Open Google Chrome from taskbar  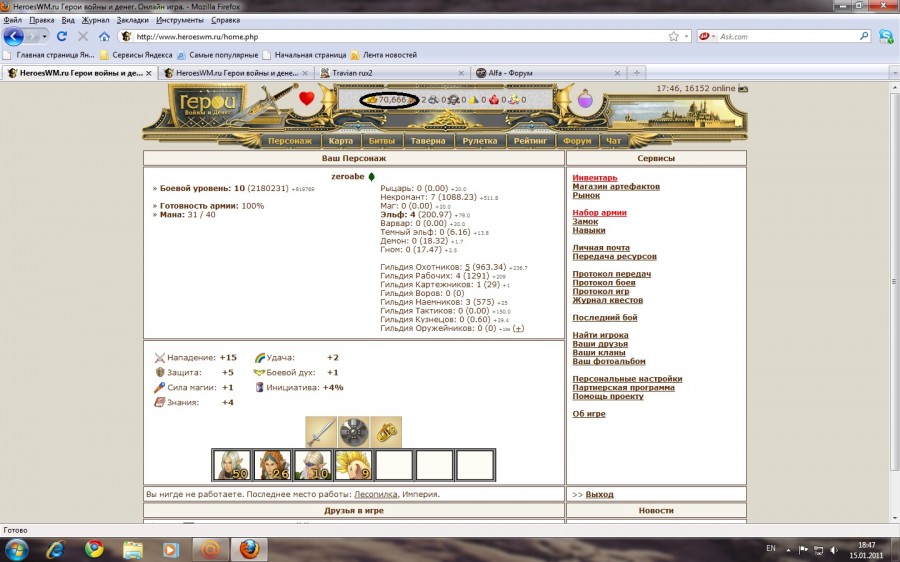pos(94,549)
